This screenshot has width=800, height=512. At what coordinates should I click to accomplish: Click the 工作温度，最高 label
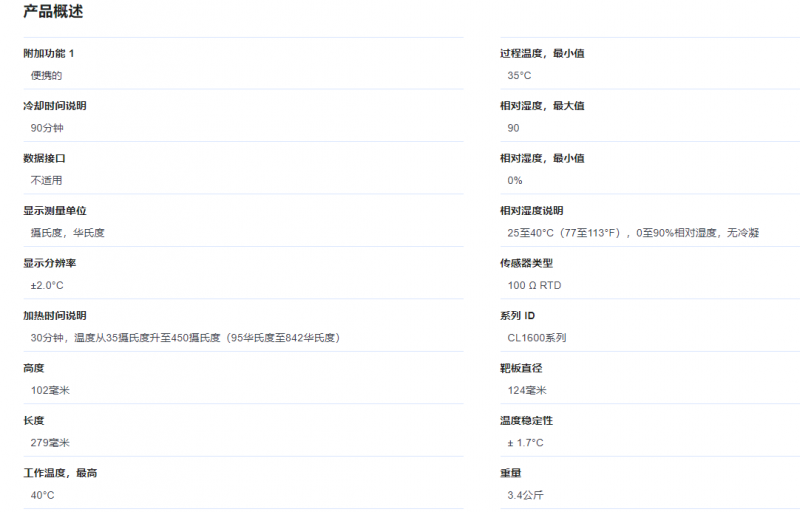pyautogui.click(x=60, y=473)
